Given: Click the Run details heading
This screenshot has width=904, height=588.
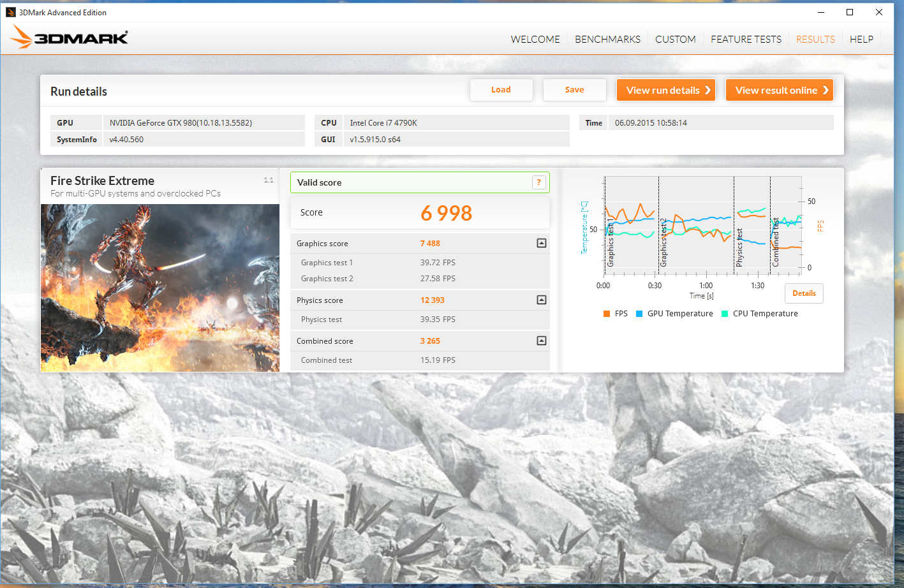Looking at the screenshot, I should (78, 91).
